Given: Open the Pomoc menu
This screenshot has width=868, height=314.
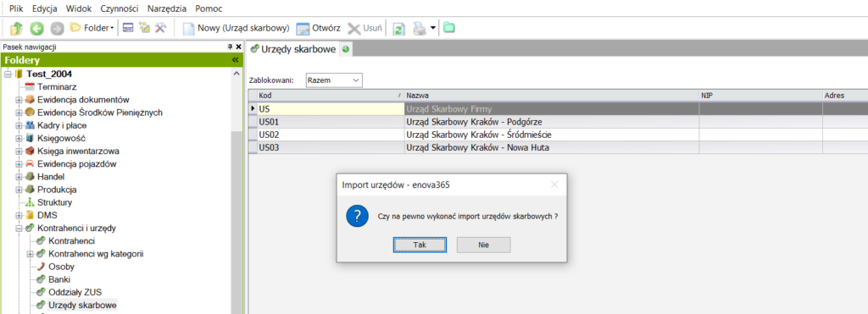Looking at the screenshot, I should click(209, 8).
